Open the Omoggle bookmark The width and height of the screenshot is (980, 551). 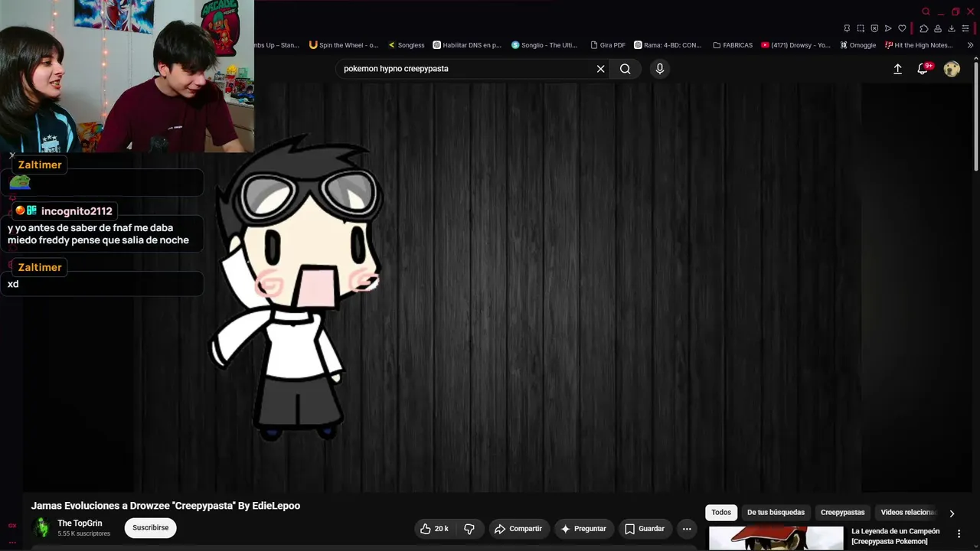pyautogui.click(x=857, y=45)
